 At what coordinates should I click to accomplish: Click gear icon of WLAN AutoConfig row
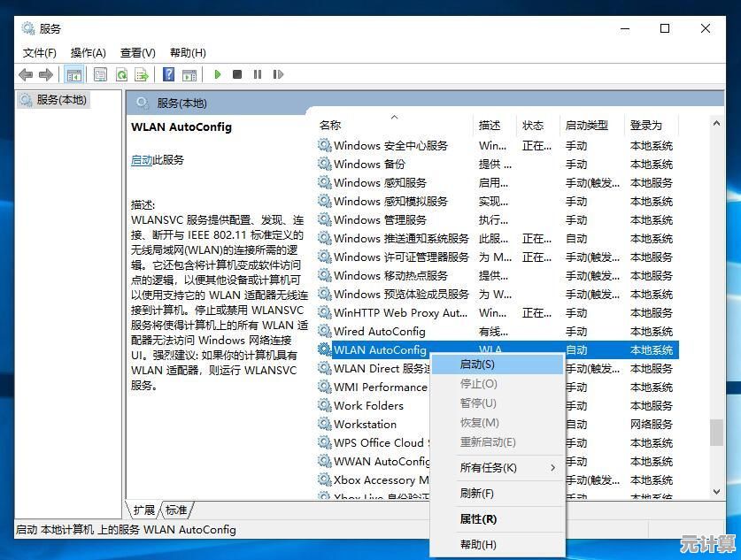[324, 349]
